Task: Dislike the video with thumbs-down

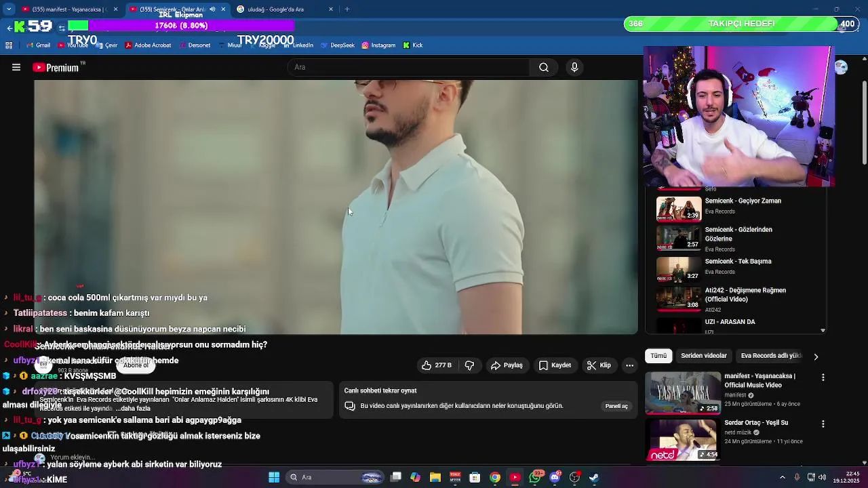Action: tap(469, 365)
